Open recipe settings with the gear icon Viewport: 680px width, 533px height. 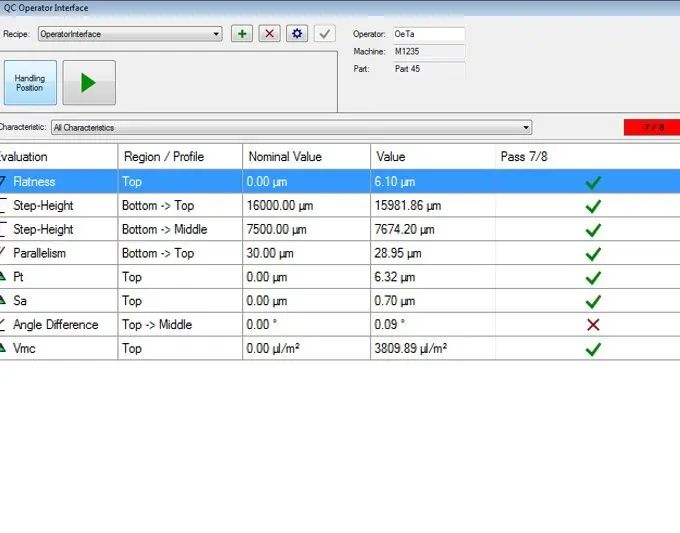(x=296, y=34)
